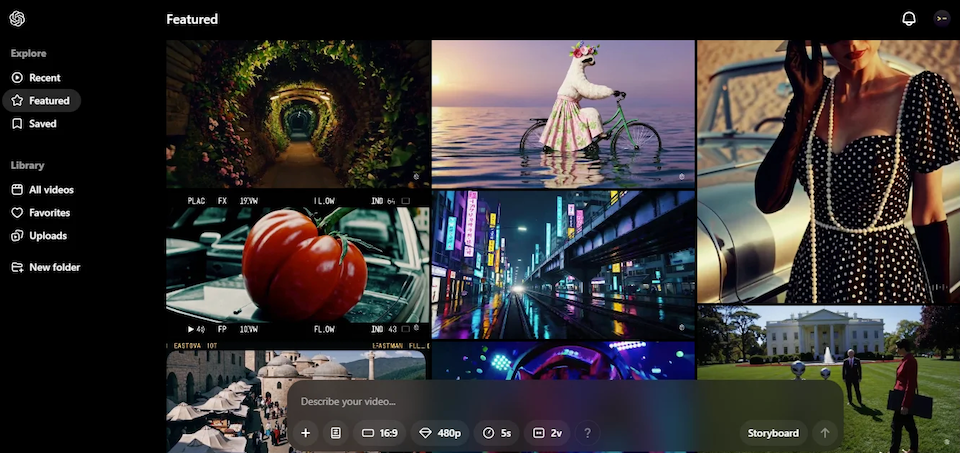Open the Saved videos list

[x=42, y=124]
